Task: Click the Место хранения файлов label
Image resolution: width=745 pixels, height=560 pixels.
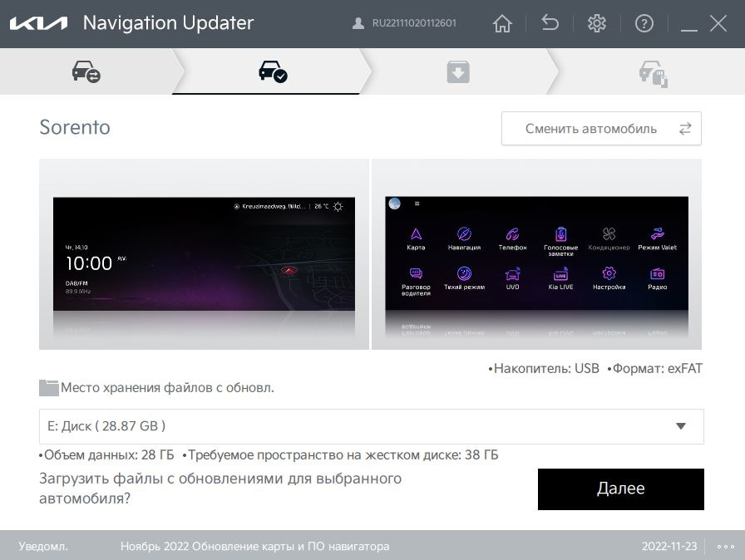Action: (167, 388)
